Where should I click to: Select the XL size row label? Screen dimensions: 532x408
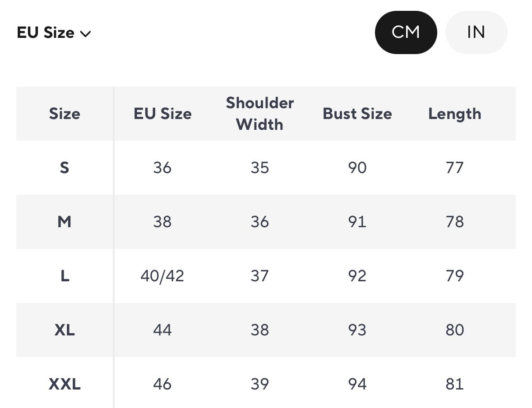pos(65,330)
